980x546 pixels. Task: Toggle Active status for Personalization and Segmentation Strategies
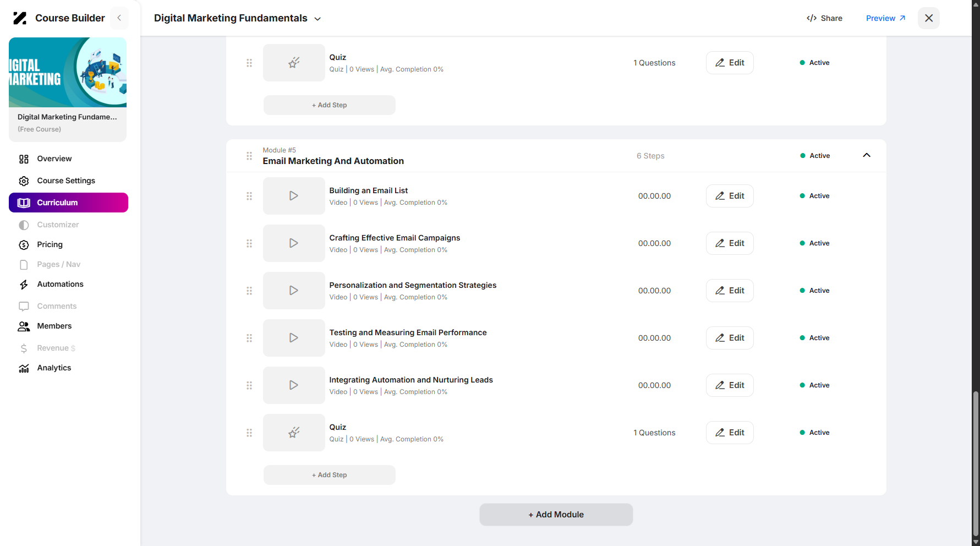(x=814, y=291)
